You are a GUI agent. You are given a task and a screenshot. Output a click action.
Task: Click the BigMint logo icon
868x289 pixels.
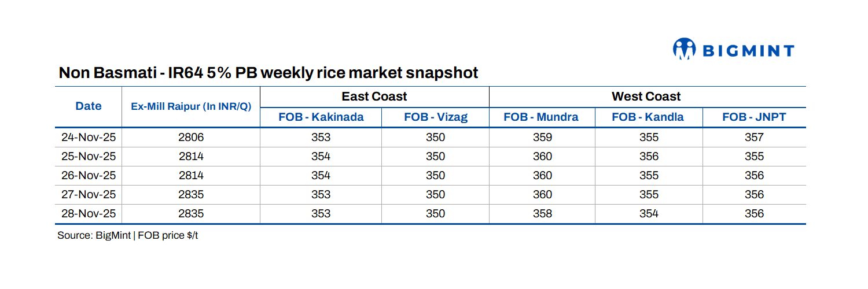click(684, 49)
